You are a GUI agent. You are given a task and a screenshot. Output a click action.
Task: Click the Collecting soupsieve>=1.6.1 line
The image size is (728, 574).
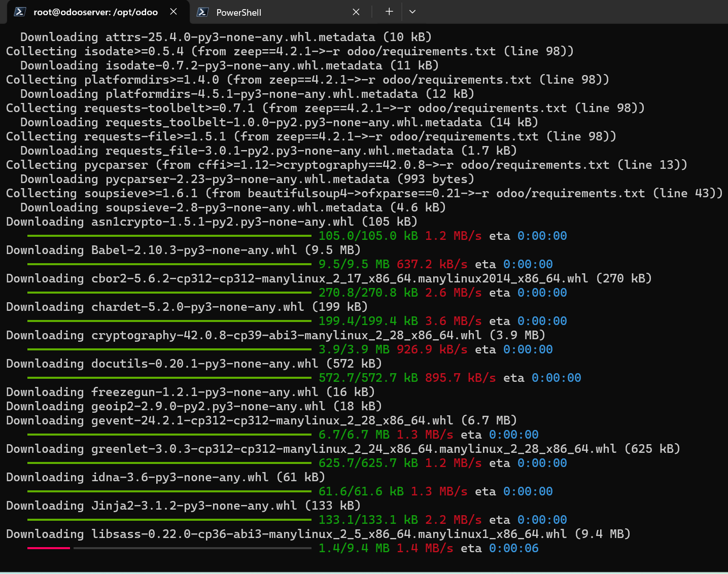click(364, 193)
